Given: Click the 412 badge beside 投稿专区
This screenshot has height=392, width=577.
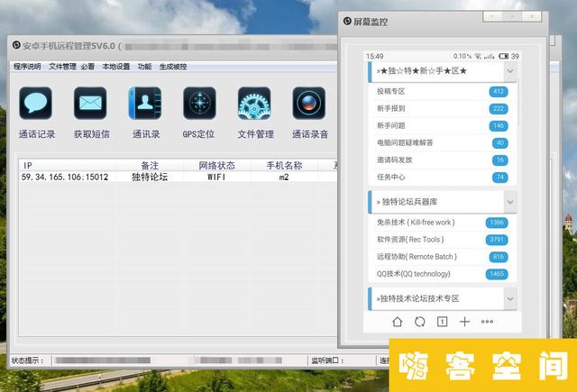Looking at the screenshot, I should 499,91.
